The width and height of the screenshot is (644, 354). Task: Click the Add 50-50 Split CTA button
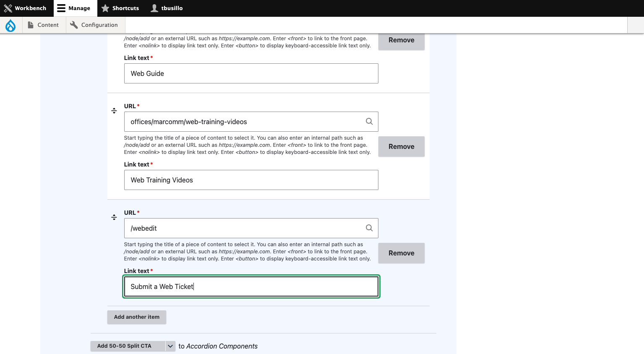pyautogui.click(x=128, y=346)
